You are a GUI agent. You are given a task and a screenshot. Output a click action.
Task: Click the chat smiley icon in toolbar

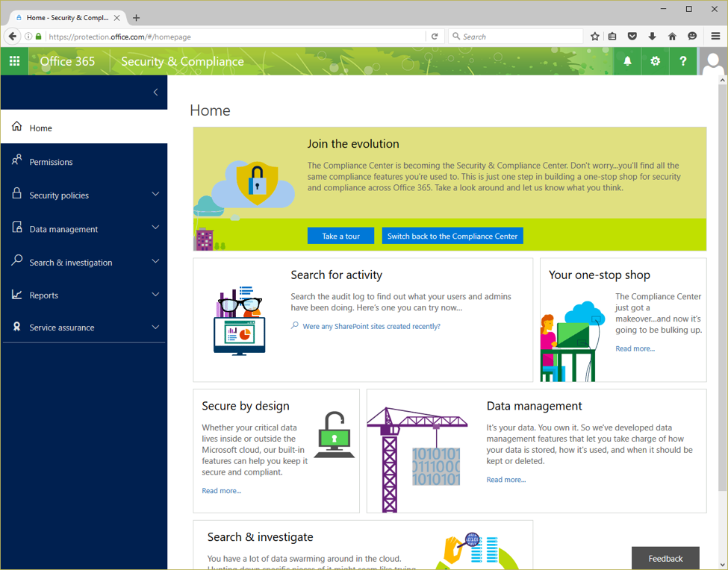click(692, 37)
